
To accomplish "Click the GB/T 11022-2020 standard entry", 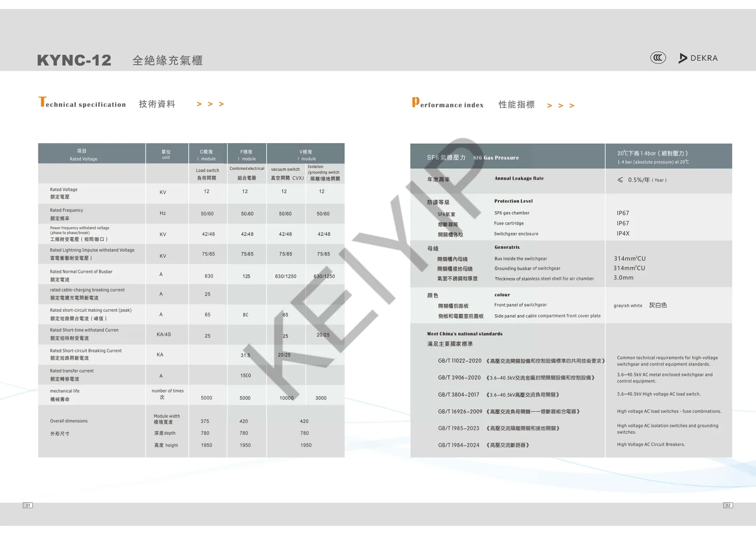I will coord(460,361).
